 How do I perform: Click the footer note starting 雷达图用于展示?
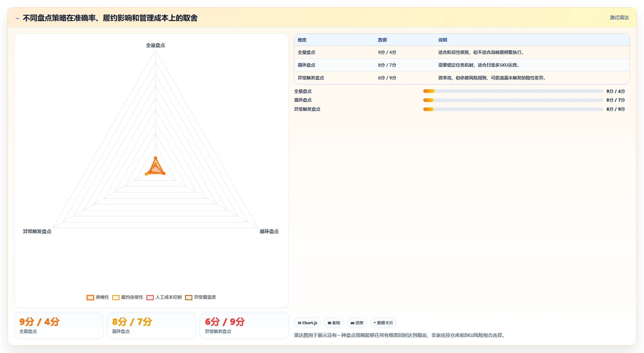400,336
